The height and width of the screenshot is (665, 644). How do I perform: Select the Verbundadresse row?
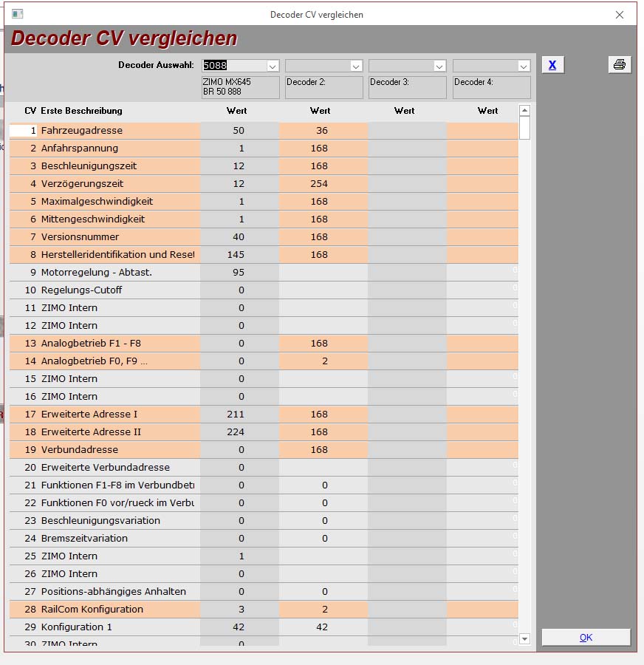[x=264, y=449]
